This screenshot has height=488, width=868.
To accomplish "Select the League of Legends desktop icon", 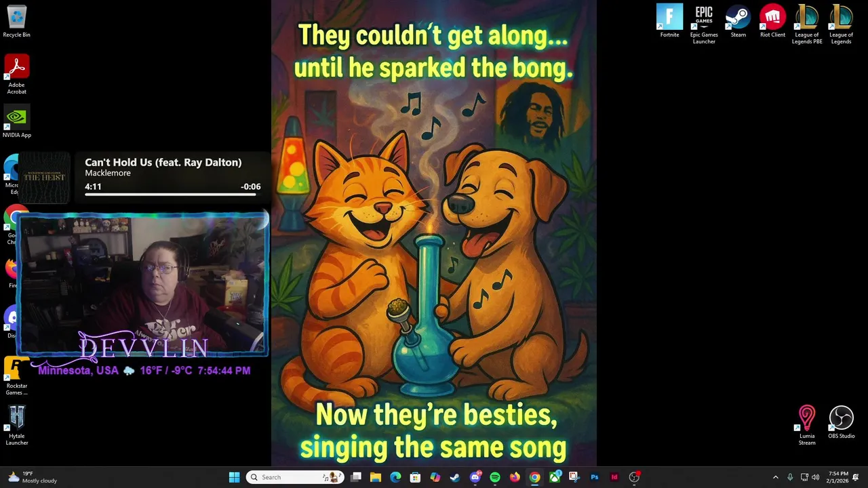I will coord(841,24).
